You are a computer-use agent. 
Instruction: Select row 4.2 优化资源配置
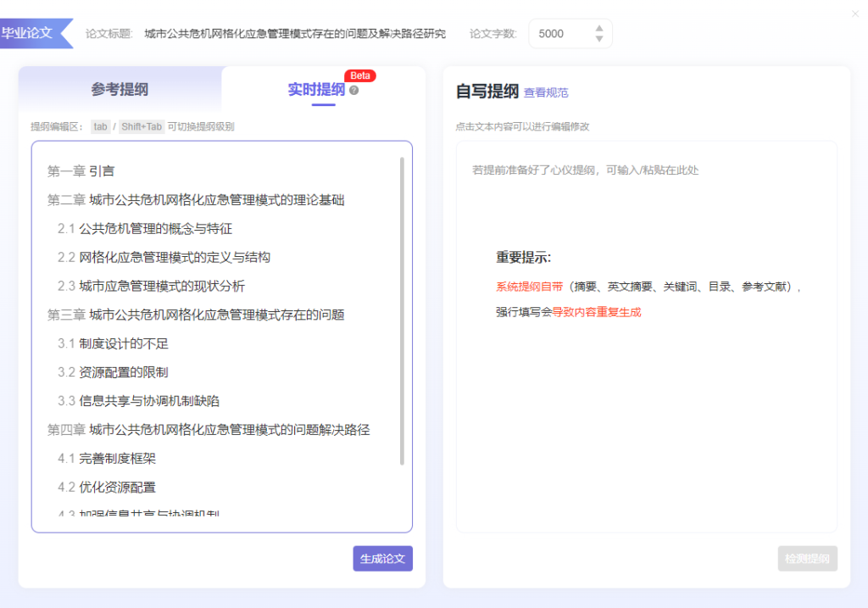tap(106, 488)
